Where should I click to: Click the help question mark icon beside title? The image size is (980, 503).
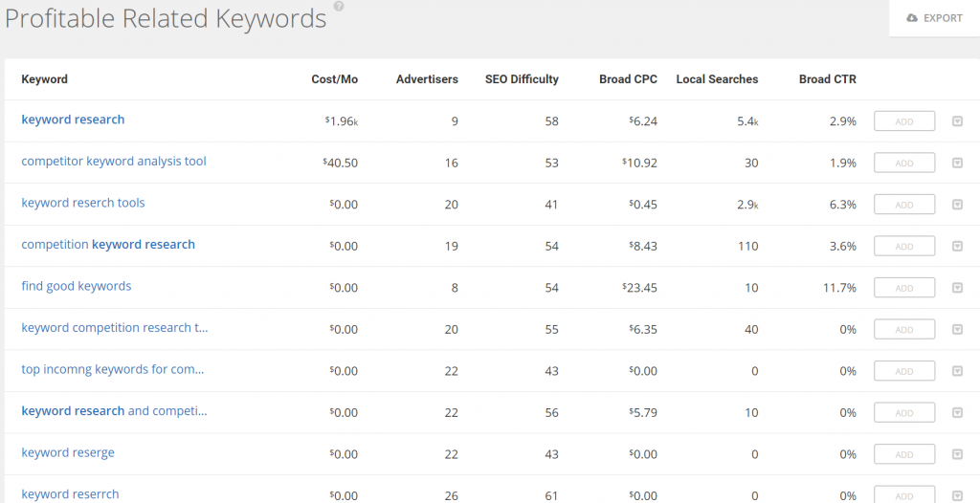338,7
